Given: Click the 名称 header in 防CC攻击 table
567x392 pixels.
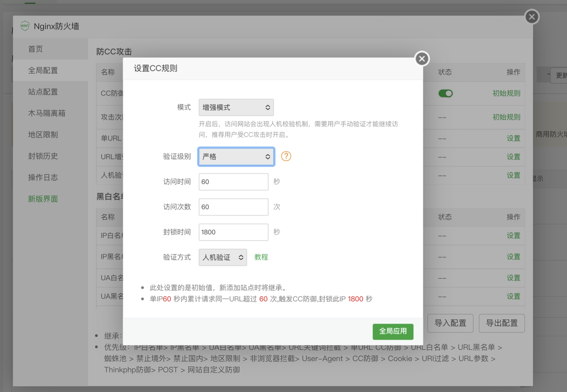Looking at the screenshot, I should coord(108,72).
